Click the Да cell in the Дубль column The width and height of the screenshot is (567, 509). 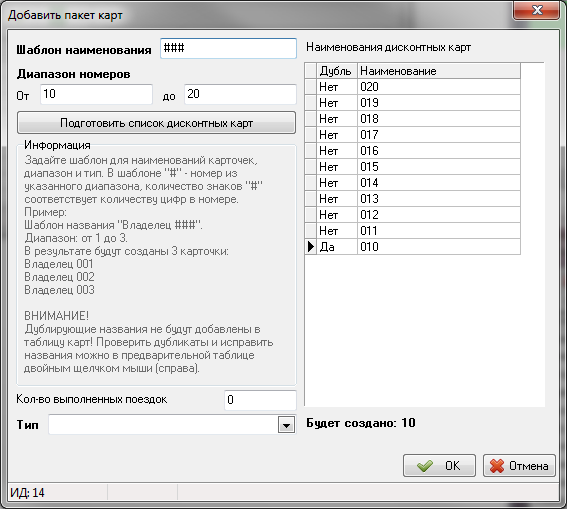coord(337,247)
